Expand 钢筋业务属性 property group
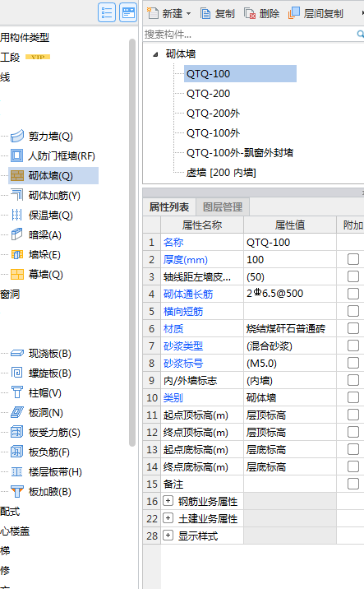Image resolution: width=364 pixels, height=589 pixels. (168, 501)
